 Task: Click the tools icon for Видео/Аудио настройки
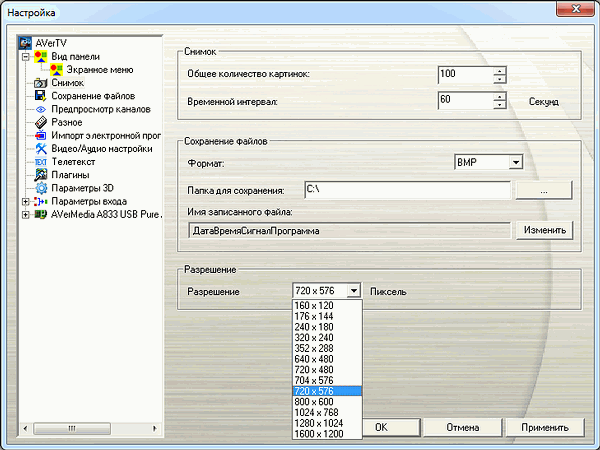coord(41,148)
